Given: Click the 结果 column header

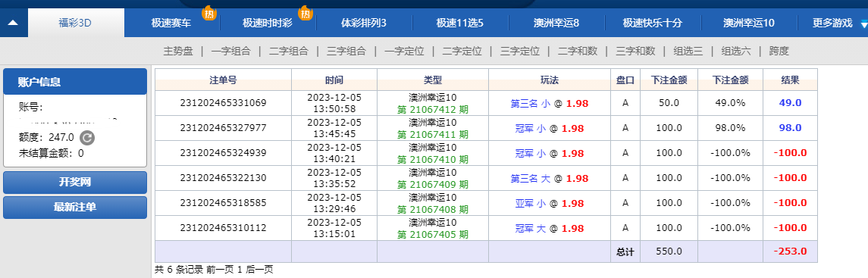Looking at the screenshot, I should pos(790,80).
